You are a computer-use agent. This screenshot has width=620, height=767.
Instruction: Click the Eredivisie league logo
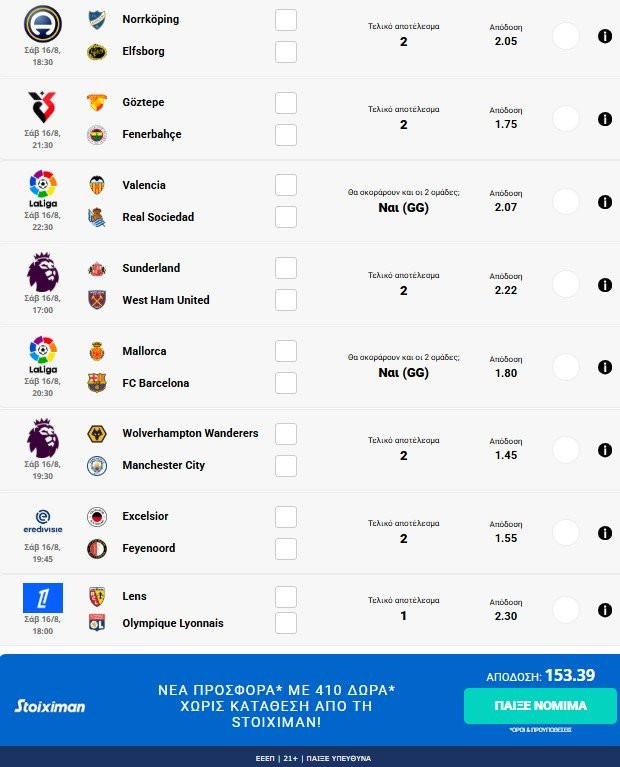point(42,520)
